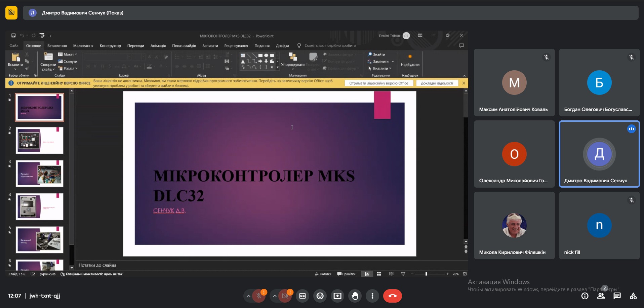Open the Макет layout dropdown

pos(68,54)
